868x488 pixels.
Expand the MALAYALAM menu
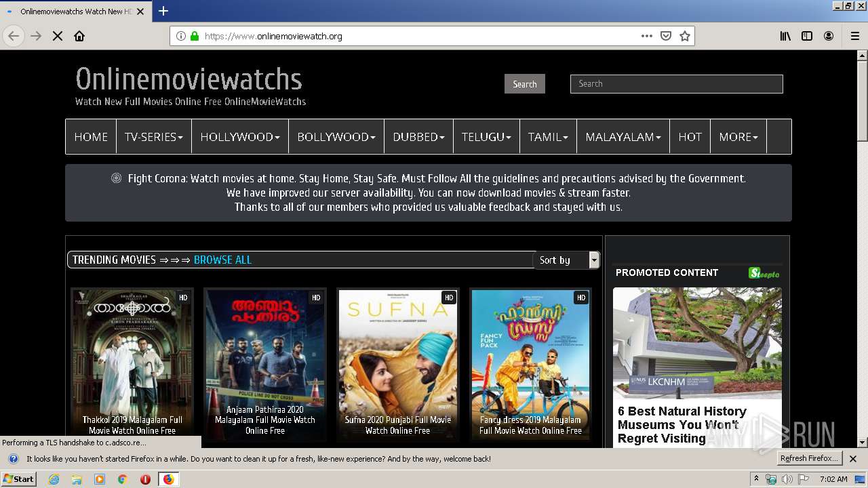[x=623, y=137]
